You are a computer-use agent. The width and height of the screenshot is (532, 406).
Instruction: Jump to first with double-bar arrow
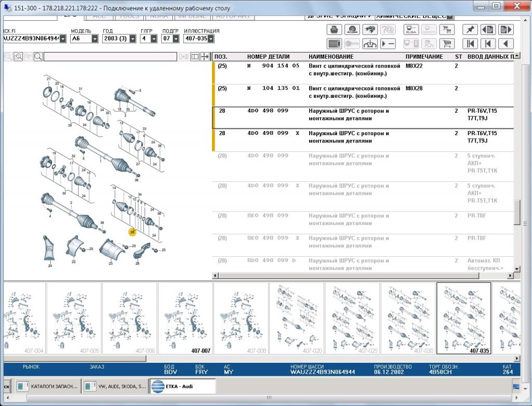pyautogui.click(x=470, y=44)
